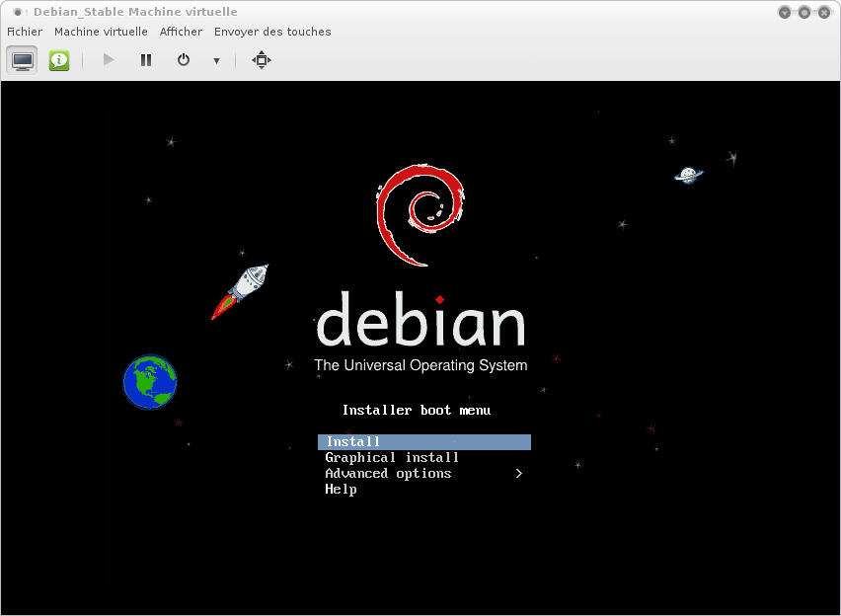841x616 pixels.
Task: Choose Graphical install in boot menu
Action: 392,458
